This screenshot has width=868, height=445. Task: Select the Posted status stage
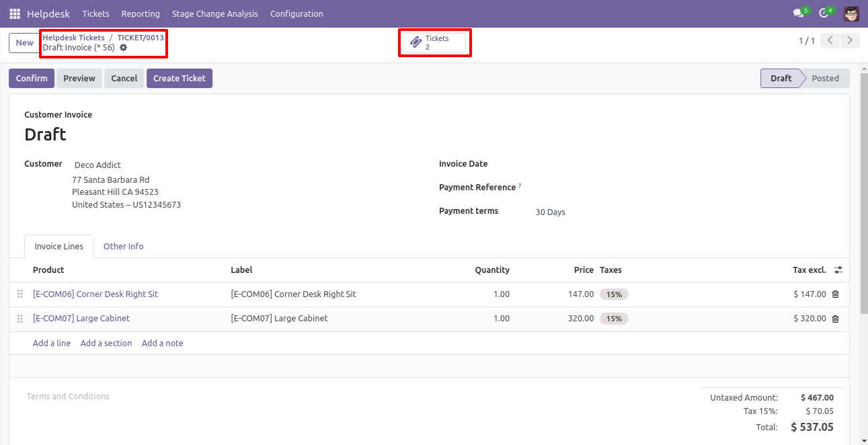tap(825, 78)
